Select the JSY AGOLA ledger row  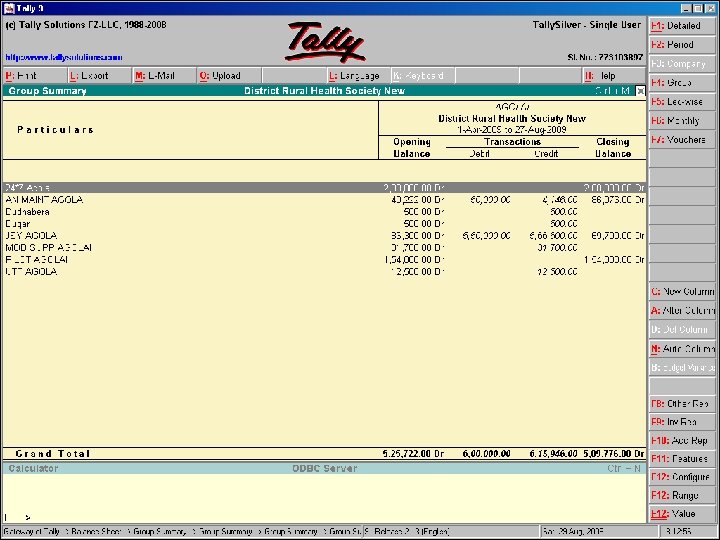pyautogui.click(x=324, y=236)
